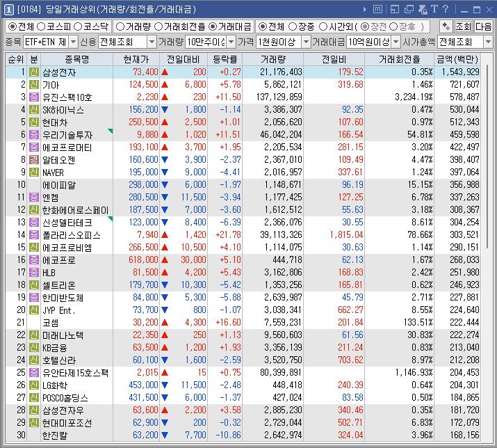Select the 전체 session radio button
The width and height of the screenshot is (497, 448).
pos(263,26)
